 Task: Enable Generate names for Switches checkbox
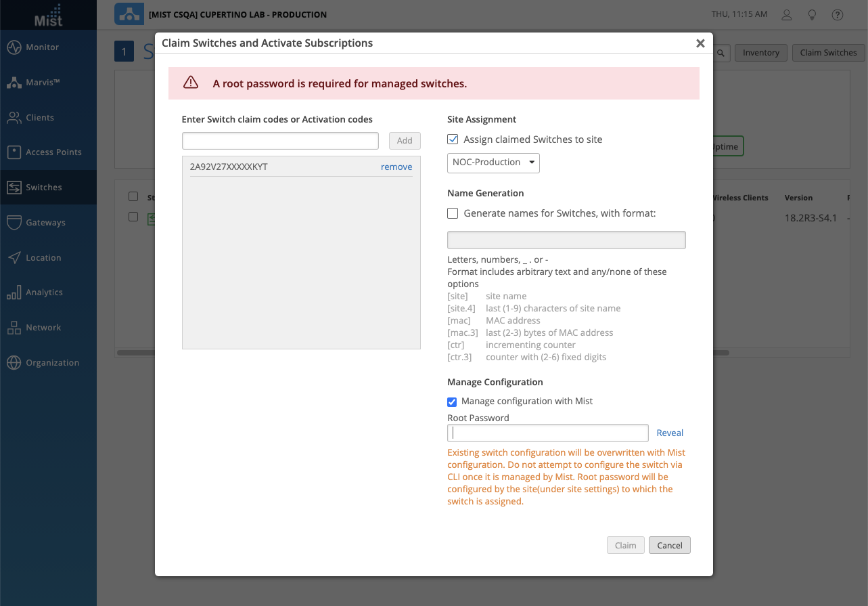[453, 213]
